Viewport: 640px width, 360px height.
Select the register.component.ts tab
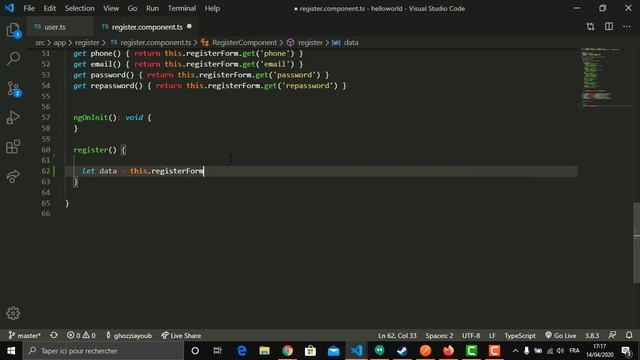(x=147, y=27)
